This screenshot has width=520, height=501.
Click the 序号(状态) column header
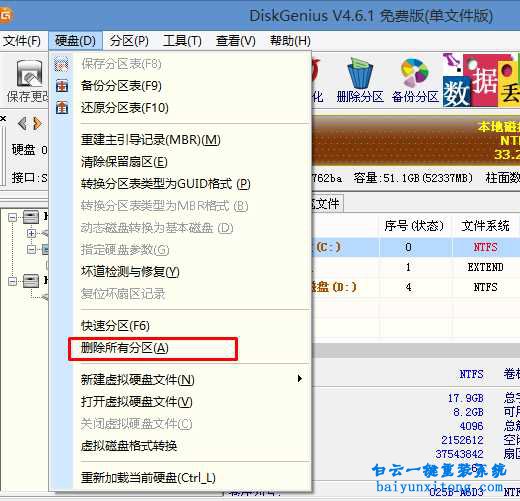pos(414,226)
